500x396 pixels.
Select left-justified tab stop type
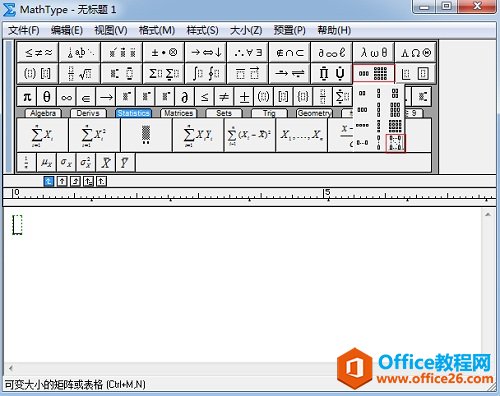point(49,181)
